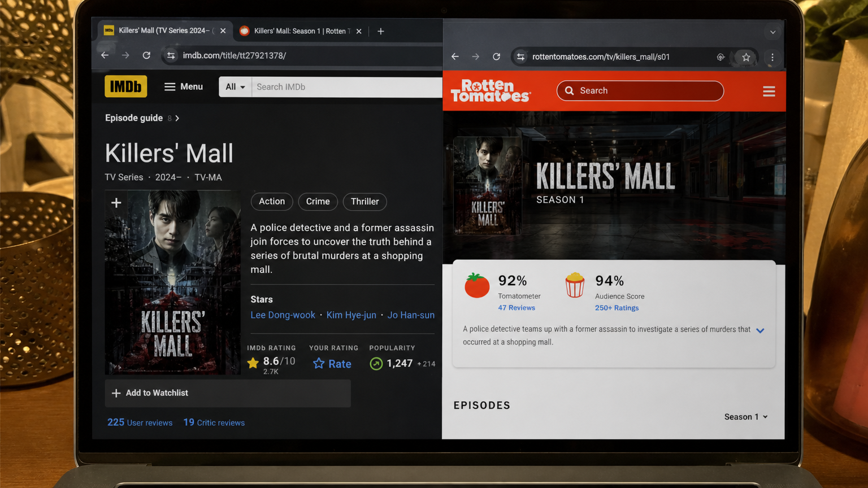Select the Crime genre chip
The height and width of the screenshot is (488, 868).
click(x=318, y=202)
